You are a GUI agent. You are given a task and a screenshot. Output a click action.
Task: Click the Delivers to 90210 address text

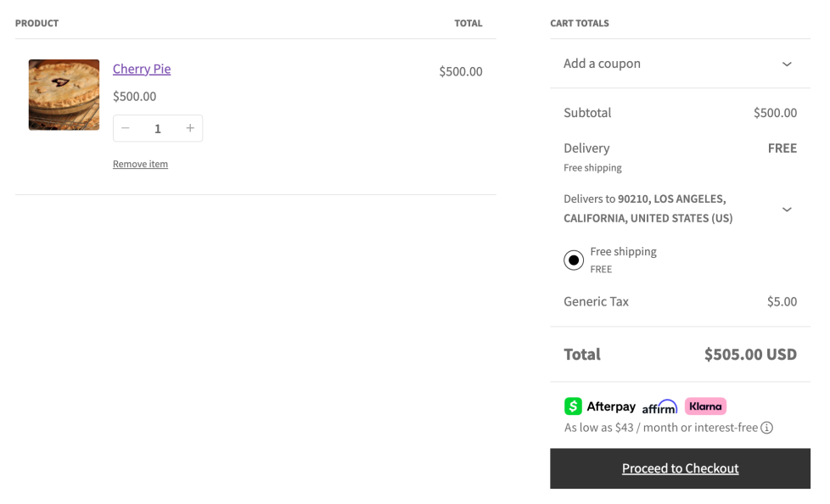[x=648, y=209]
